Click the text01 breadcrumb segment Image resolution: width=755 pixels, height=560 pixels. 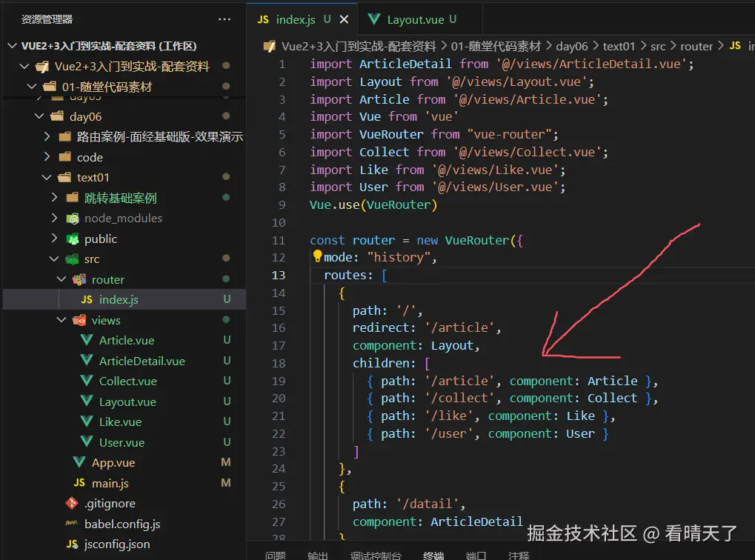pos(619,46)
